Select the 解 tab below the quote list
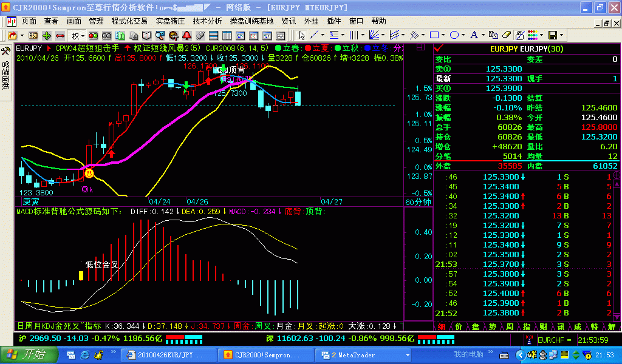This screenshot has height=364, width=622. point(611,327)
